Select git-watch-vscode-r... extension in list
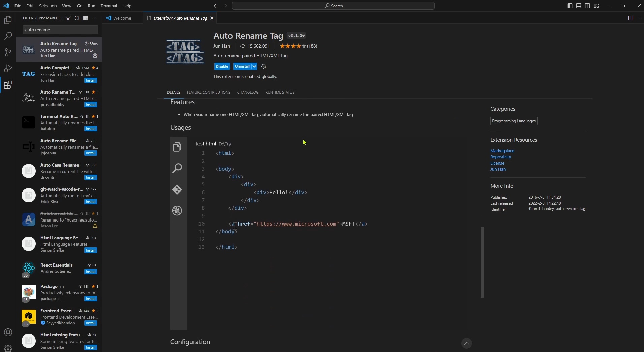 pos(59,195)
